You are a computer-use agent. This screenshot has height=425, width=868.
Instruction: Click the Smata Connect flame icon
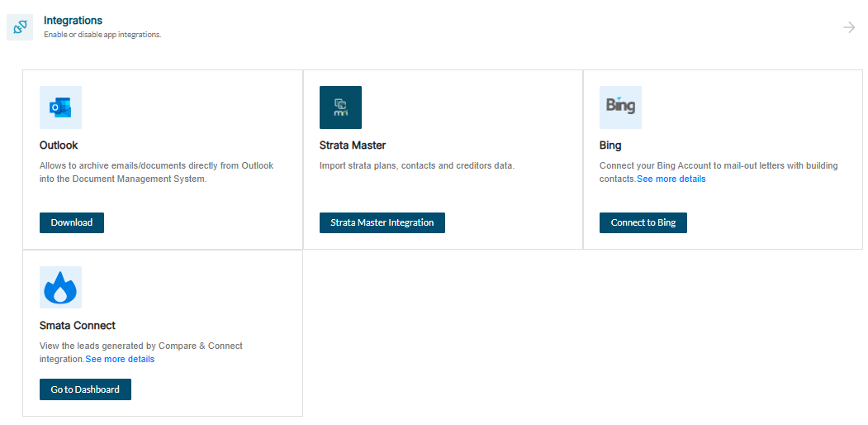60,288
